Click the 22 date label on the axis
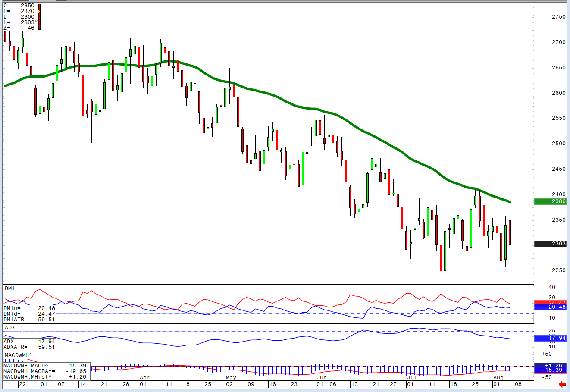Screen dimensions: 570x392 (x=22, y=384)
